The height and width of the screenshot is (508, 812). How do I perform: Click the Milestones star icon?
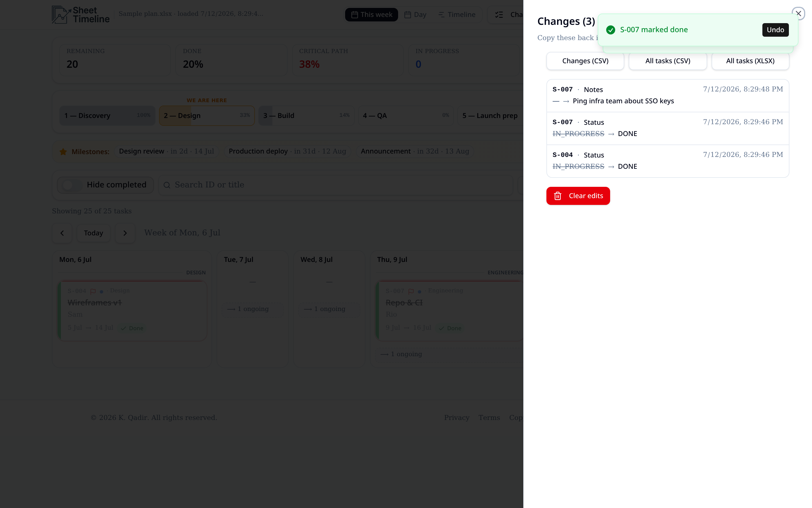[x=63, y=152]
